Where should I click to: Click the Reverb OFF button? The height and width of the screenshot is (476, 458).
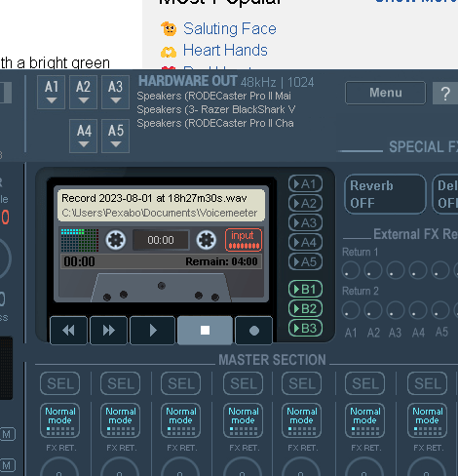tap(385, 194)
